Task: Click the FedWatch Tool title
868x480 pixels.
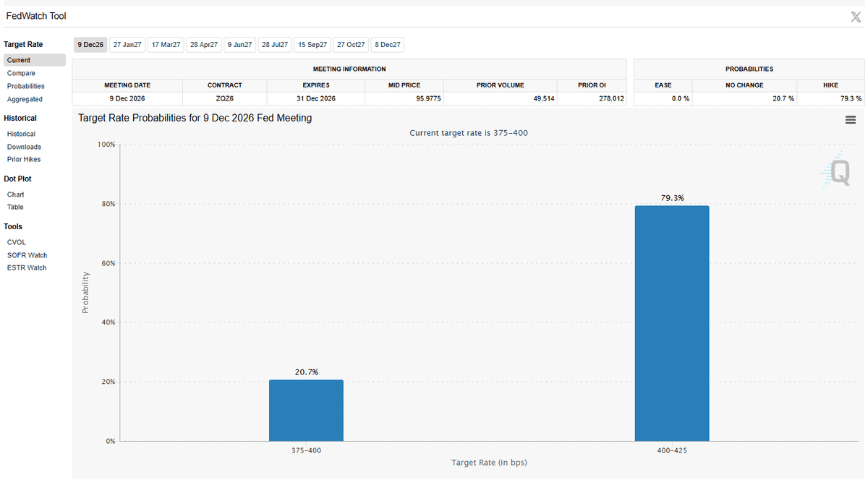Action: click(36, 16)
